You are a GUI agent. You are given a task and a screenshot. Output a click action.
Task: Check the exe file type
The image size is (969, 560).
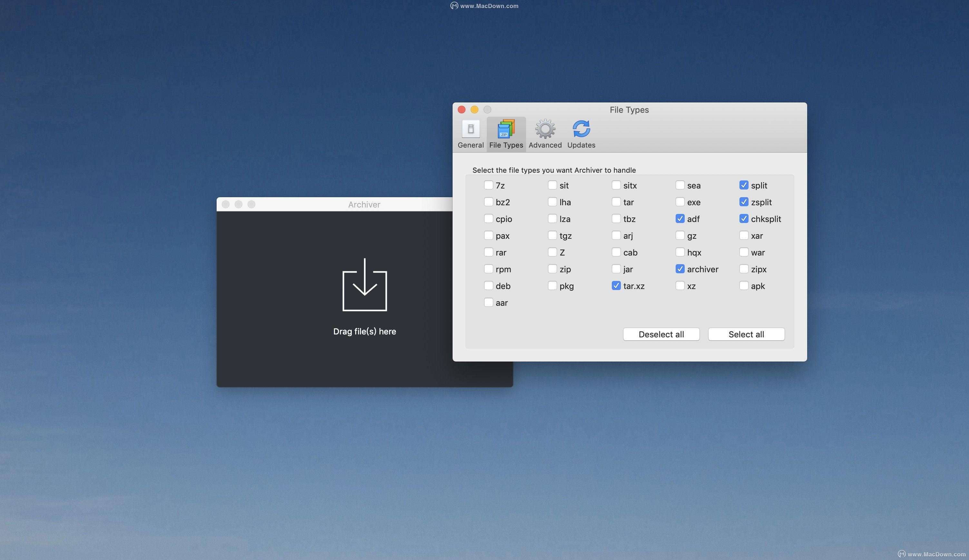point(680,202)
